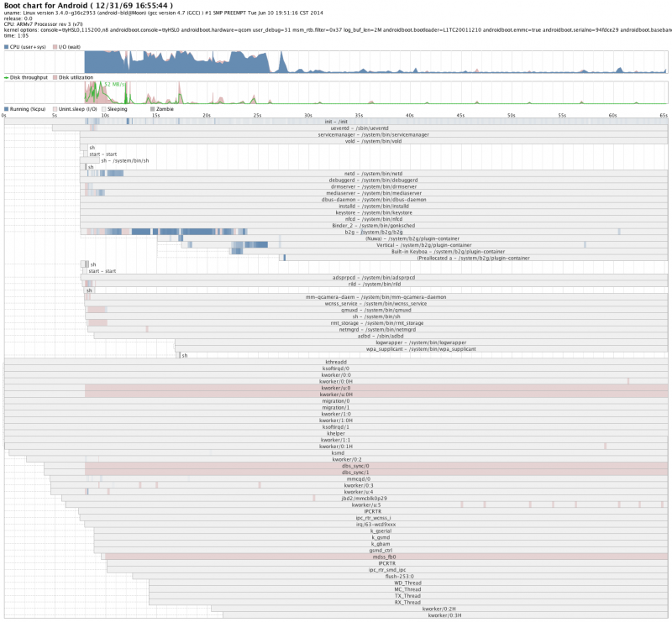The width and height of the screenshot is (672, 622).
Task: Click the 15s mark on time axis
Action: click(155, 115)
